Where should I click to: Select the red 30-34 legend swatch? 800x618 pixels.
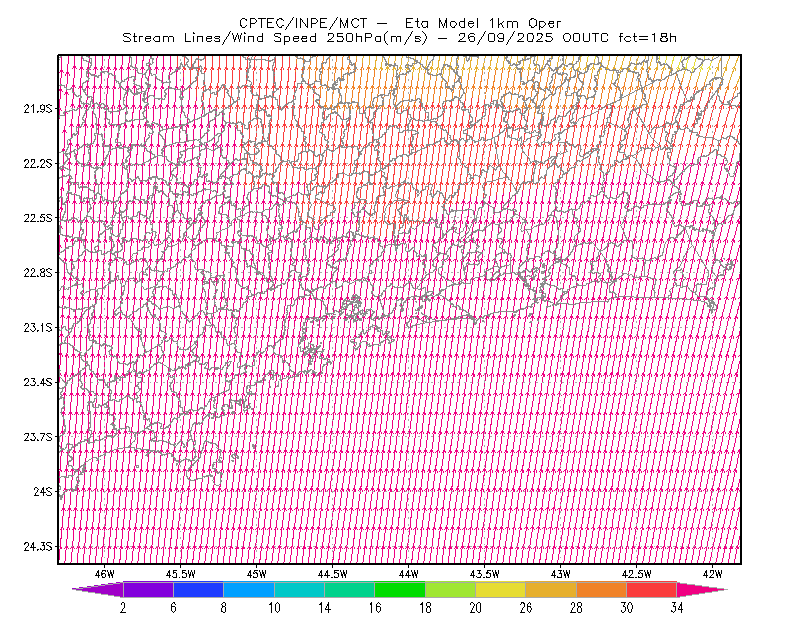pyautogui.click(x=652, y=589)
